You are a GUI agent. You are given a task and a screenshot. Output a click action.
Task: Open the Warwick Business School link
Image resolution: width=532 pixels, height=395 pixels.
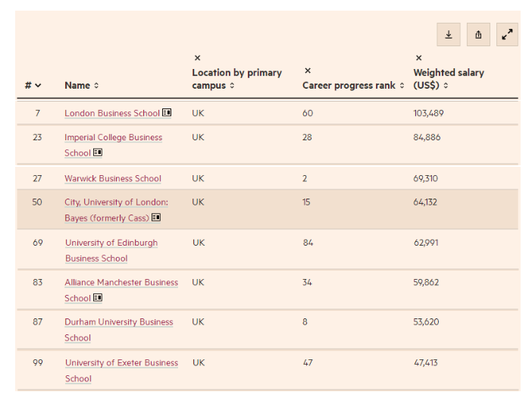[x=112, y=179]
